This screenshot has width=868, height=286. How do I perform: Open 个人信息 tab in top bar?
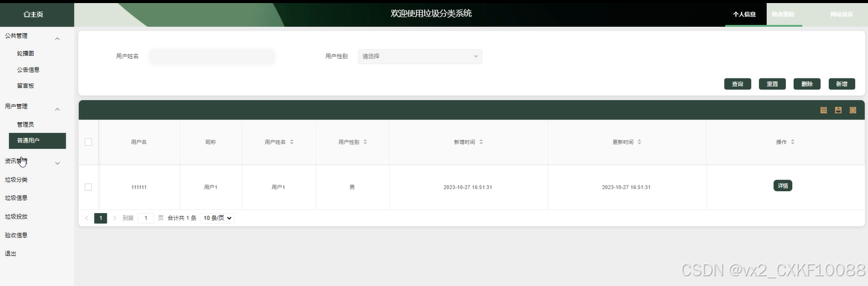click(745, 14)
